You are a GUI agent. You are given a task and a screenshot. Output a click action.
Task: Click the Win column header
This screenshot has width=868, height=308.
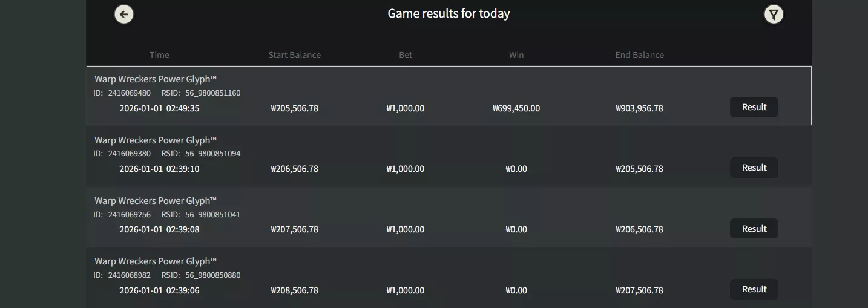coord(516,55)
